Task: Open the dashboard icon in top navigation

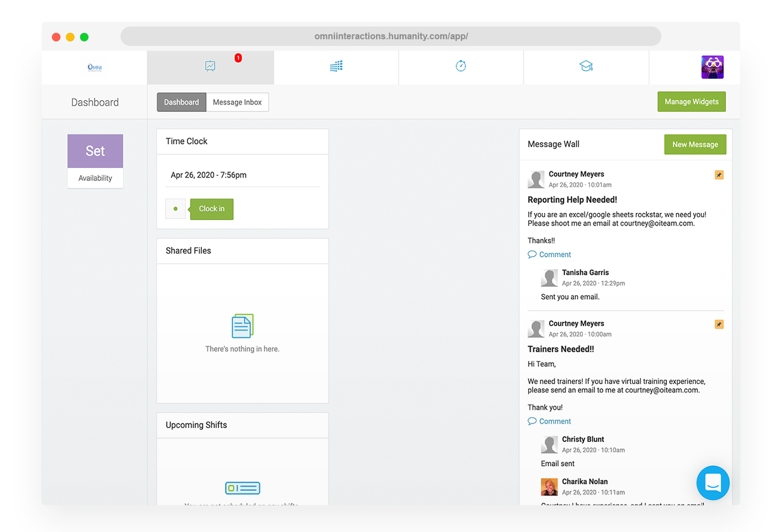Action: point(210,66)
